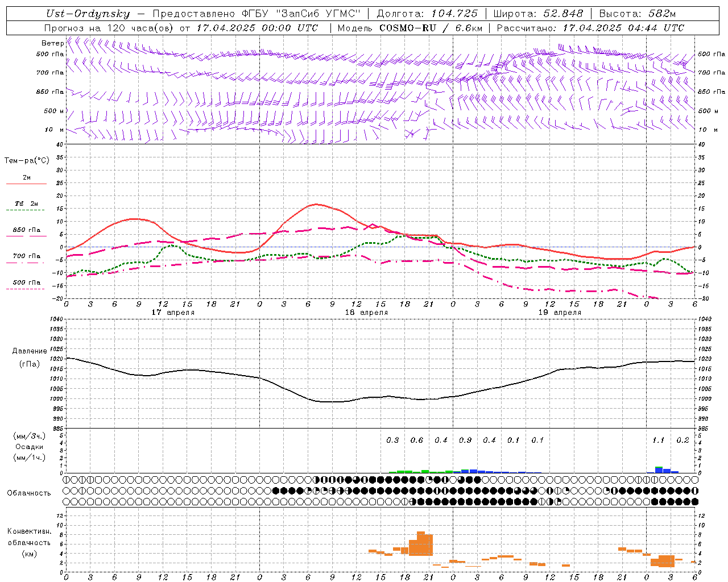Select the latitude value "Широта: 52.848"
This screenshot has width=728, height=582.
point(538,14)
